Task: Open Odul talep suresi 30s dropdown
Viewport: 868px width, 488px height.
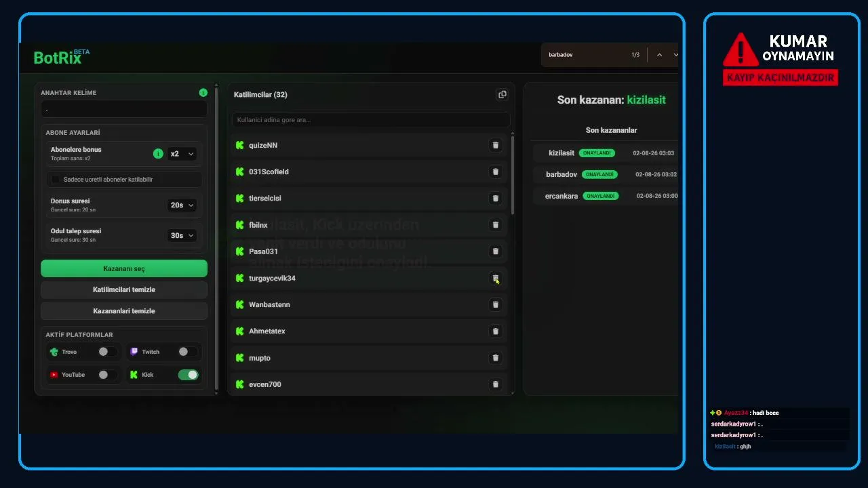Action: 182,235
